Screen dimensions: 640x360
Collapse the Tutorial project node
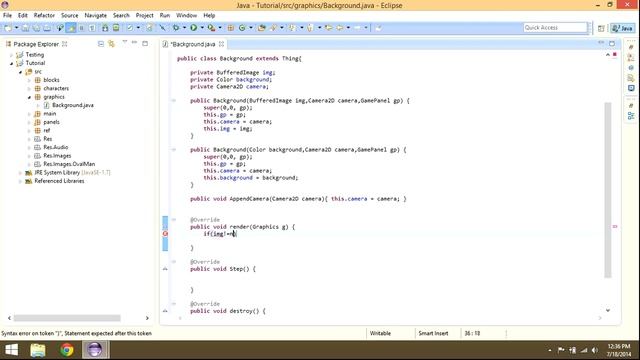pyautogui.click(x=11, y=63)
